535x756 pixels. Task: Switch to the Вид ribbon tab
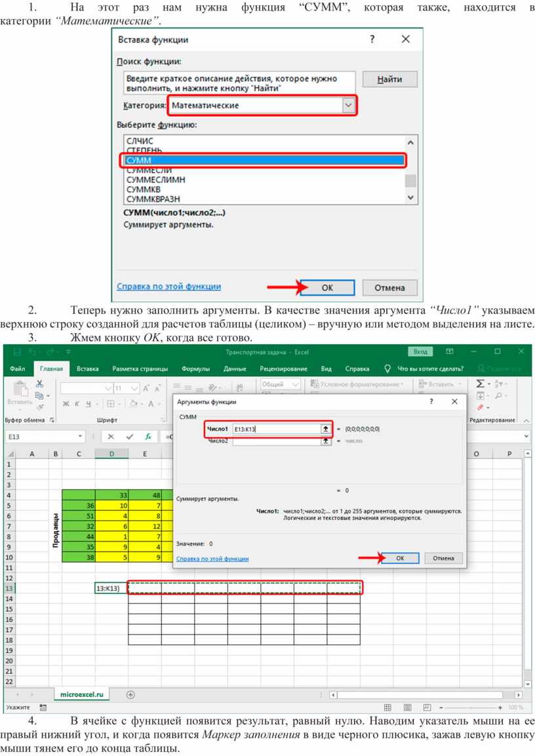click(327, 368)
